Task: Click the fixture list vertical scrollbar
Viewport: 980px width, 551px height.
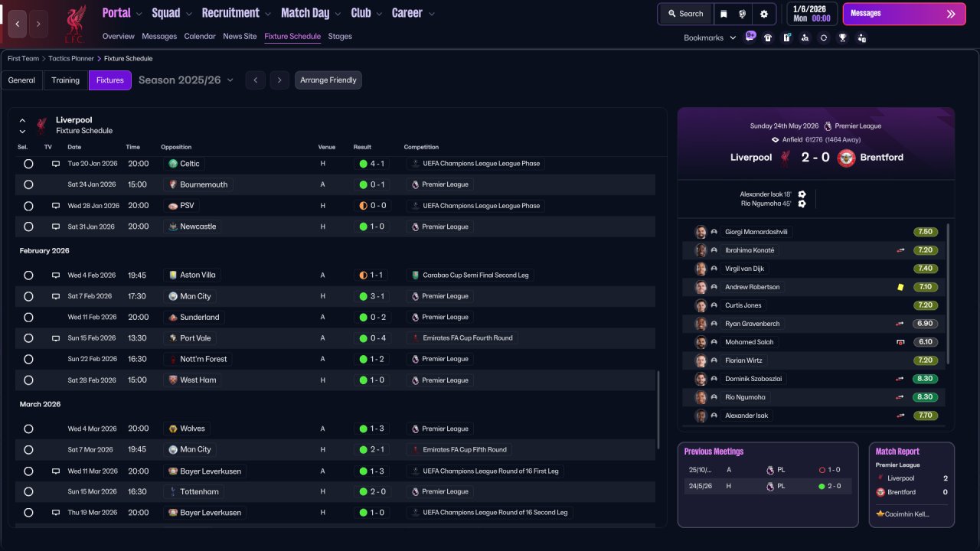Action: coord(658,410)
